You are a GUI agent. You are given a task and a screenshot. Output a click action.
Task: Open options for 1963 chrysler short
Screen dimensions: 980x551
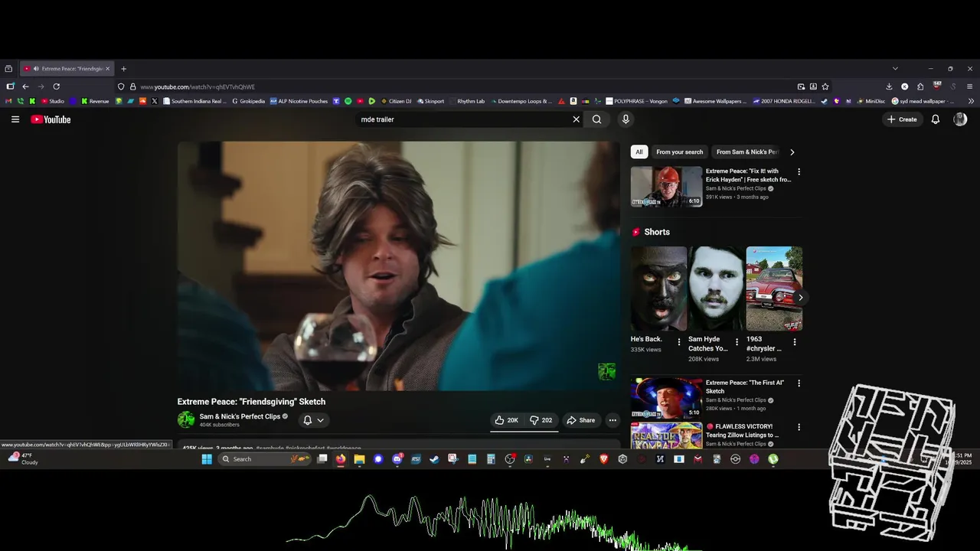pyautogui.click(x=794, y=342)
